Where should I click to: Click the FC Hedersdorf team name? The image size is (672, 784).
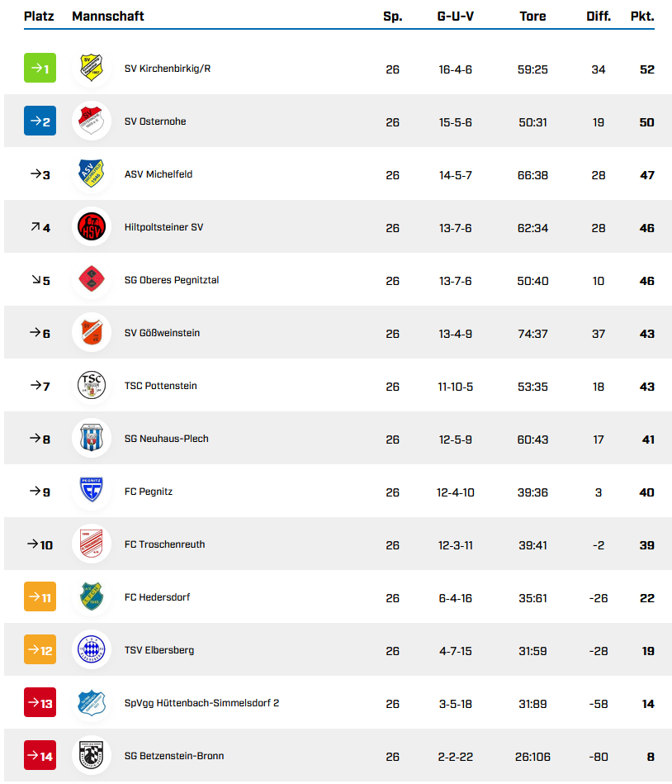(157, 597)
